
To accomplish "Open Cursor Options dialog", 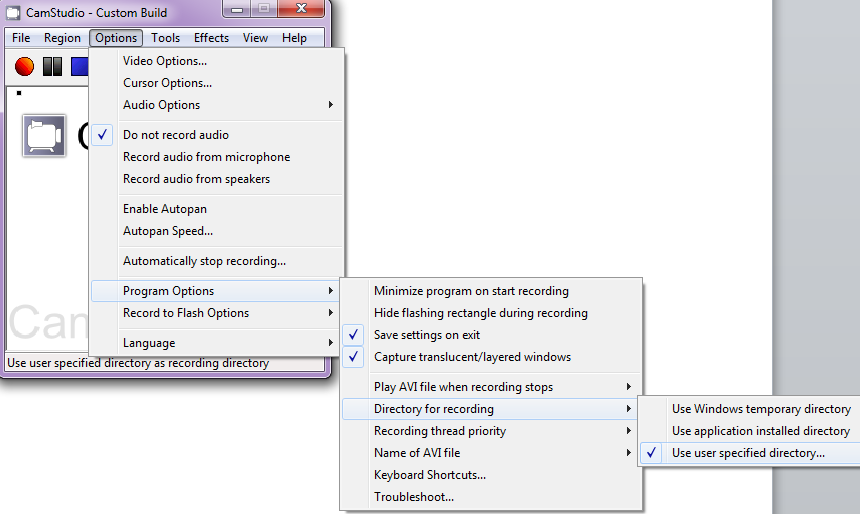I will coord(217,83).
